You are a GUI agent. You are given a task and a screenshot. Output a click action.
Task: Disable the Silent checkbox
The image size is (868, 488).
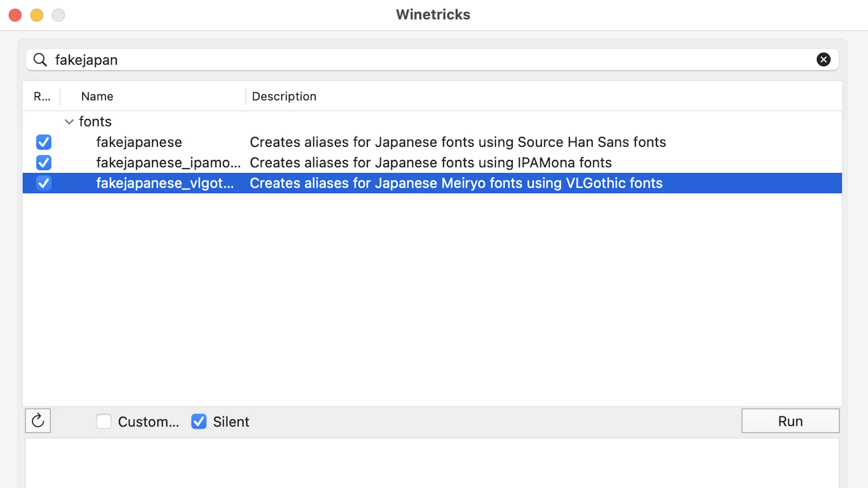click(199, 422)
